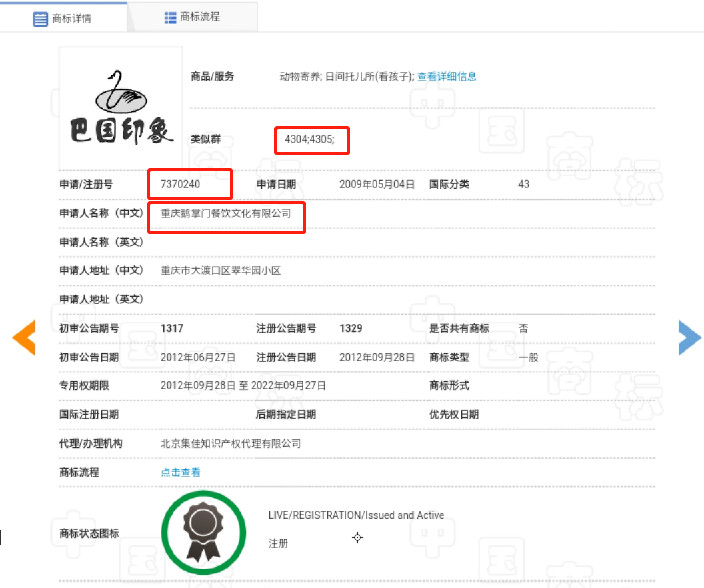The width and height of the screenshot is (704, 588).
Task: Open 查看详细信息 link
Action: [x=447, y=76]
